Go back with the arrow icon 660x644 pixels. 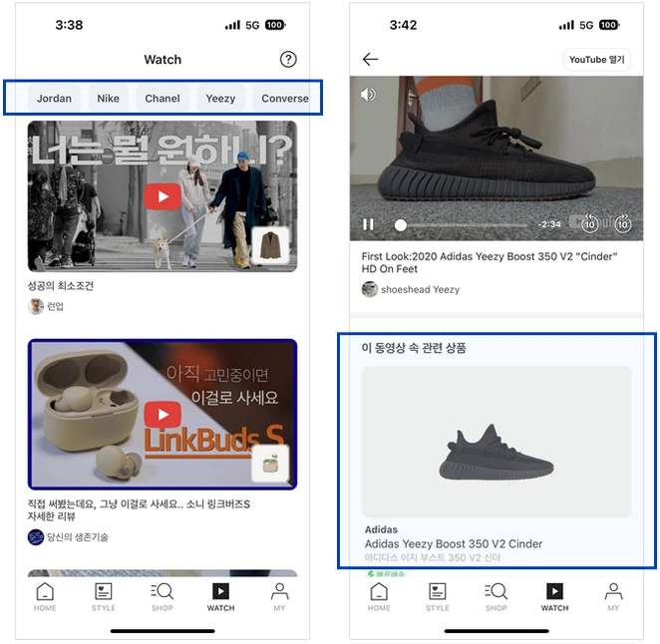[370, 59]
